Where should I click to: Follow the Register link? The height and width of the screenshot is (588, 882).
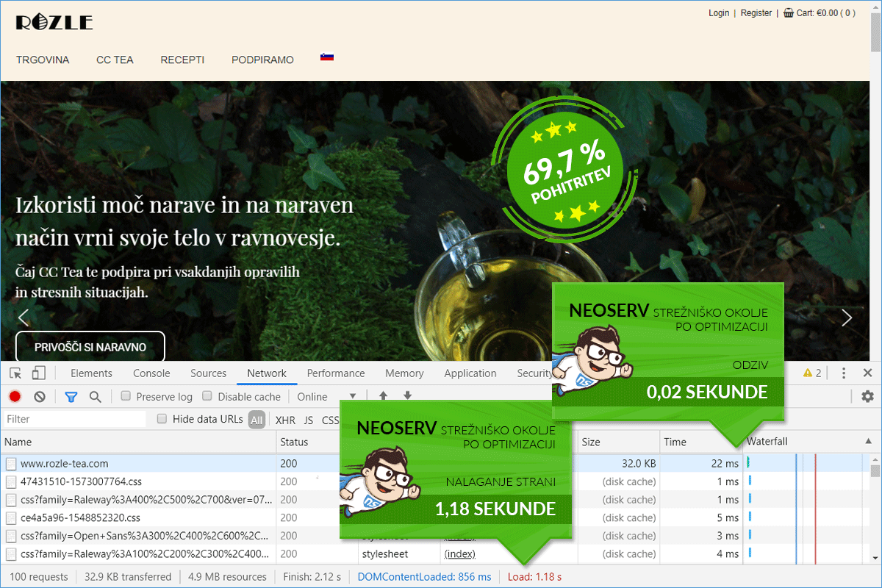pos(756,12)
